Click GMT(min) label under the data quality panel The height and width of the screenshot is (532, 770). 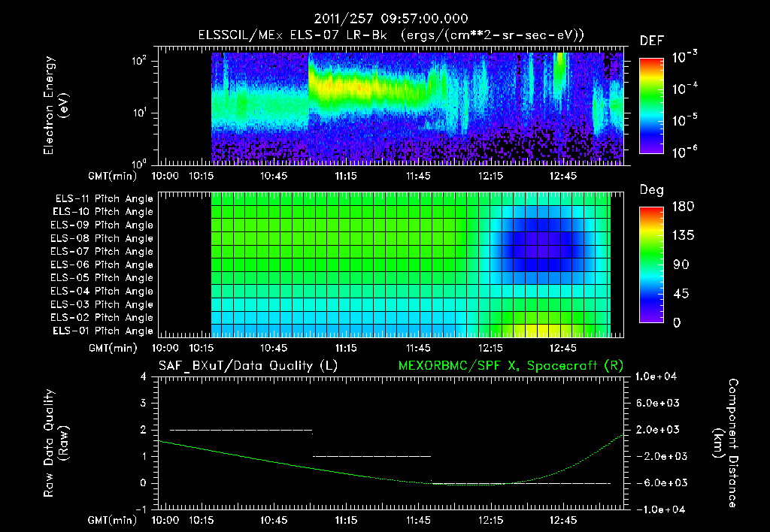pyautogui.click(x=113, y=520)
